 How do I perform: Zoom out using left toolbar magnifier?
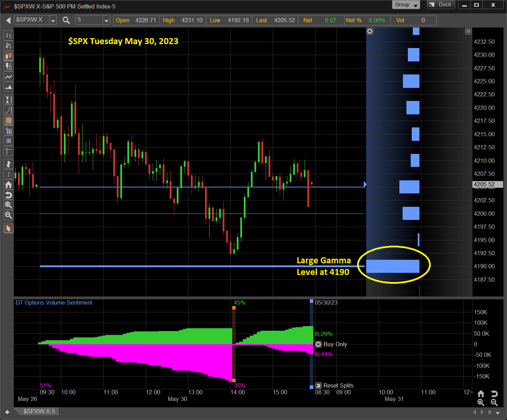[x=8, y=215]
